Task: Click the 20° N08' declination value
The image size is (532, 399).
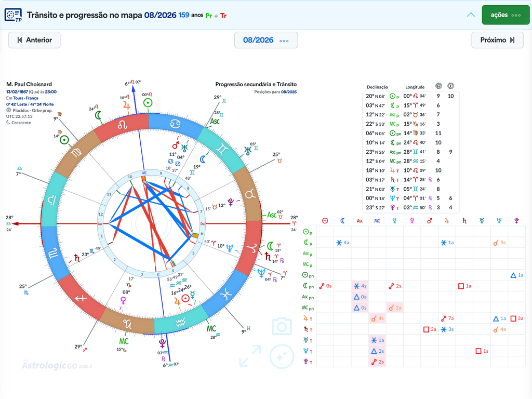Action: pos(375,96)
